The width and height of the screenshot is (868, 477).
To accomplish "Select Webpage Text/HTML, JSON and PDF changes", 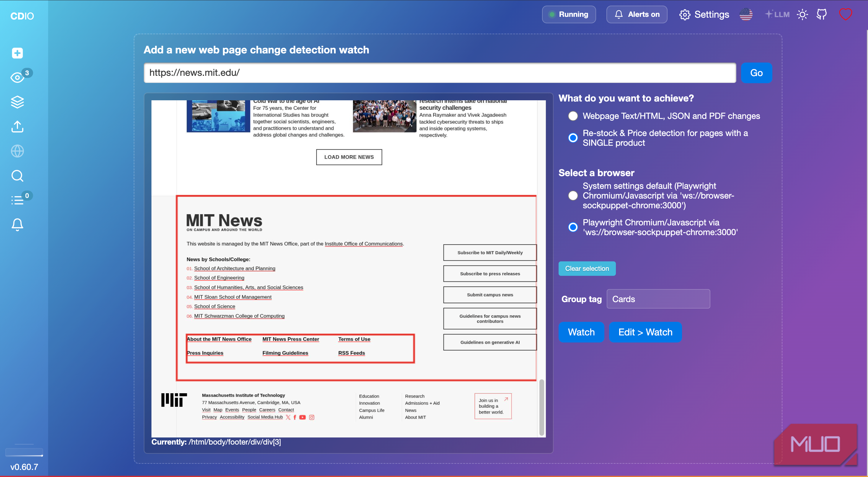I will point(573,116).
